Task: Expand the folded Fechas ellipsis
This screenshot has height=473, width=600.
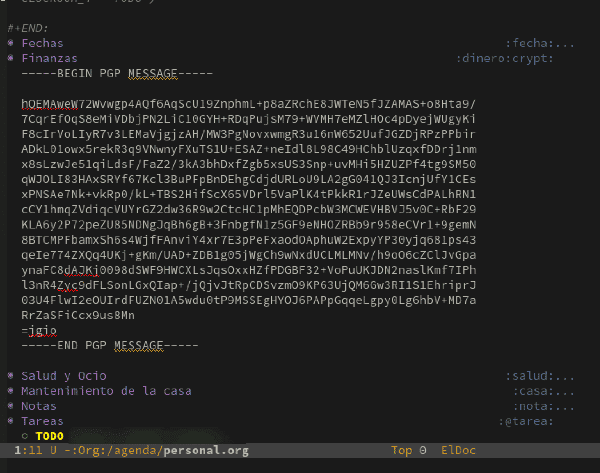Action: tap(565, 43)
